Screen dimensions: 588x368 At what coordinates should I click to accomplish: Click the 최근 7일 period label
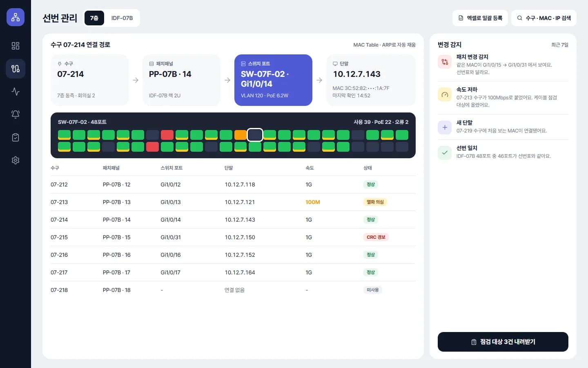coord(560,45)
